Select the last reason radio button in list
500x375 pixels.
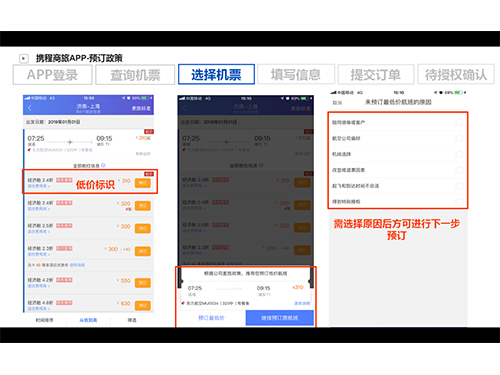click(459, 201)
